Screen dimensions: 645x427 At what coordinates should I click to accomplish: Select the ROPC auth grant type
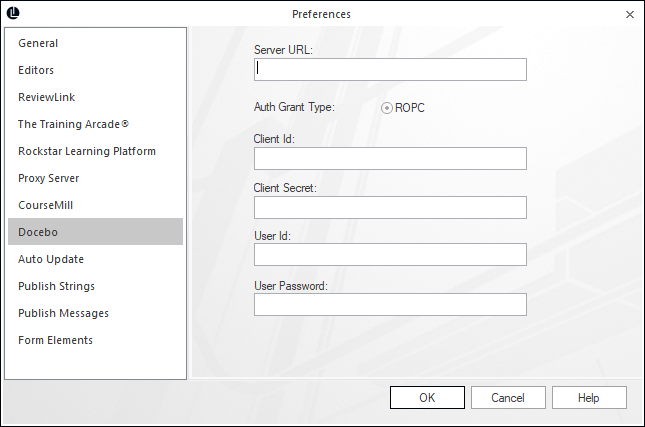387,108
